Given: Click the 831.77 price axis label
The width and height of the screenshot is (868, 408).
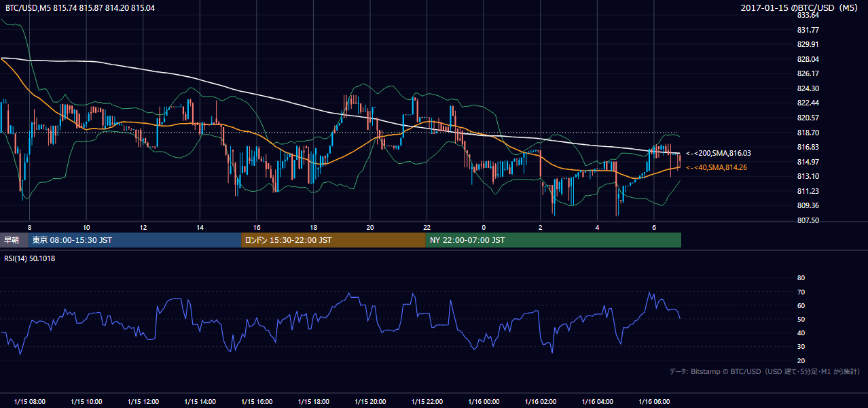Looking at the screenshot, I should tap(808, 30).
